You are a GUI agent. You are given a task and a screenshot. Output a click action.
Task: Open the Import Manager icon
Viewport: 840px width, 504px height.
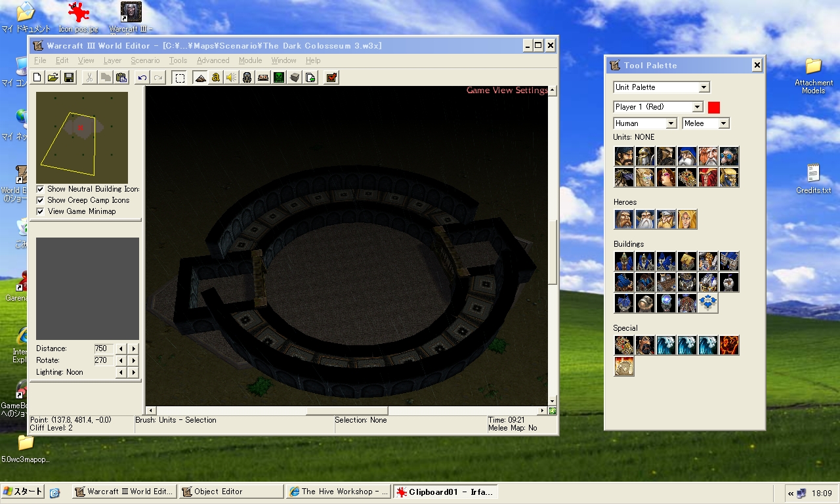310,77
